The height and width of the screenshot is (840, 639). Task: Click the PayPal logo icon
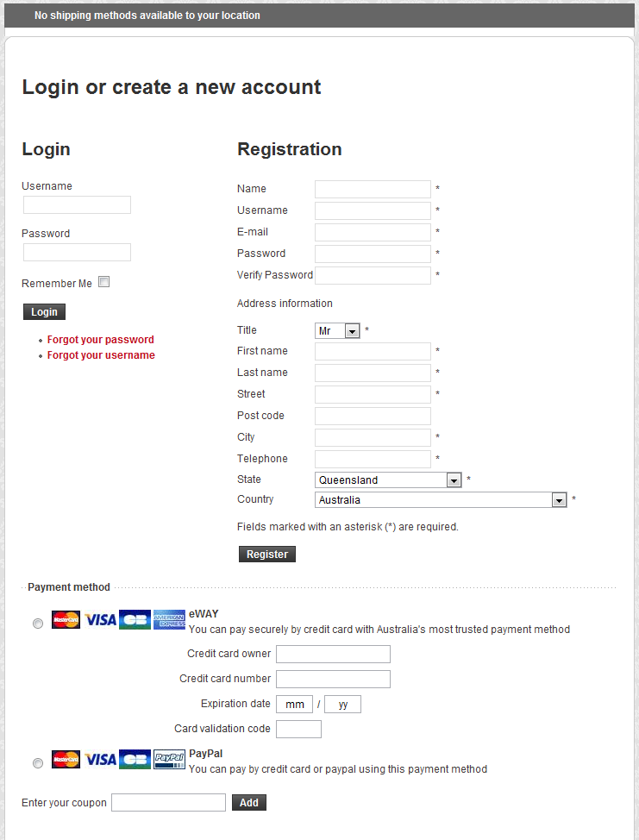click(169, 760)
